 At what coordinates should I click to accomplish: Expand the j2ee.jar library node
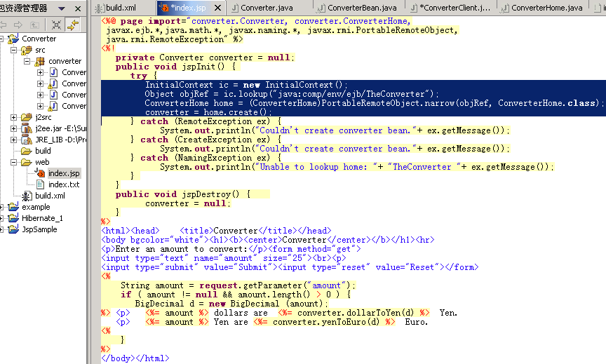(13, 128)
